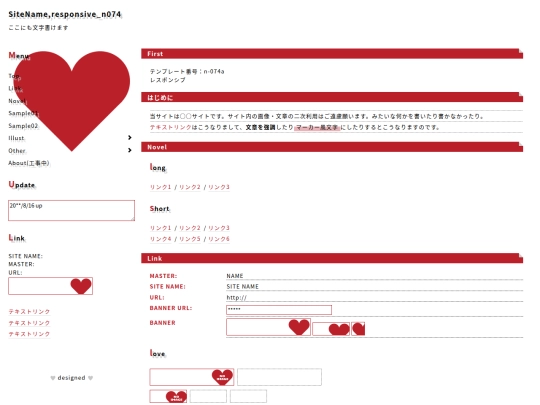Click small Love banner with heart
The image size is (540, 405).
[168, 396]
